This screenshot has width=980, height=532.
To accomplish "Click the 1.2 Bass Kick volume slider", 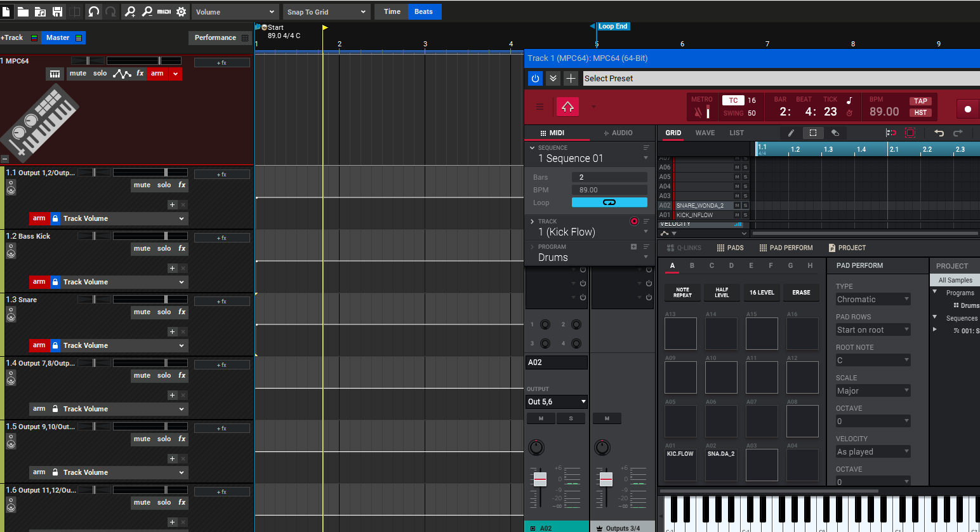I will pos(150,236).
